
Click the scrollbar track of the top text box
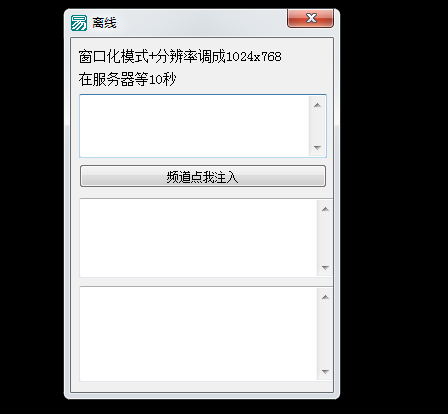[317, 126]
